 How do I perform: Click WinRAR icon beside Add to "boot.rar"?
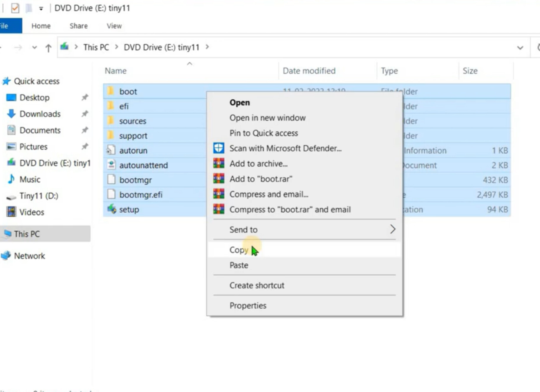219,179
